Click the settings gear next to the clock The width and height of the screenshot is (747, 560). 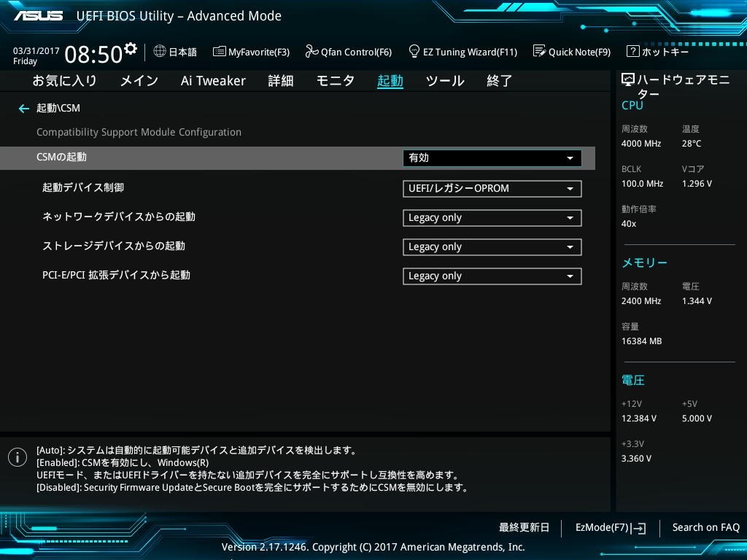131,49
